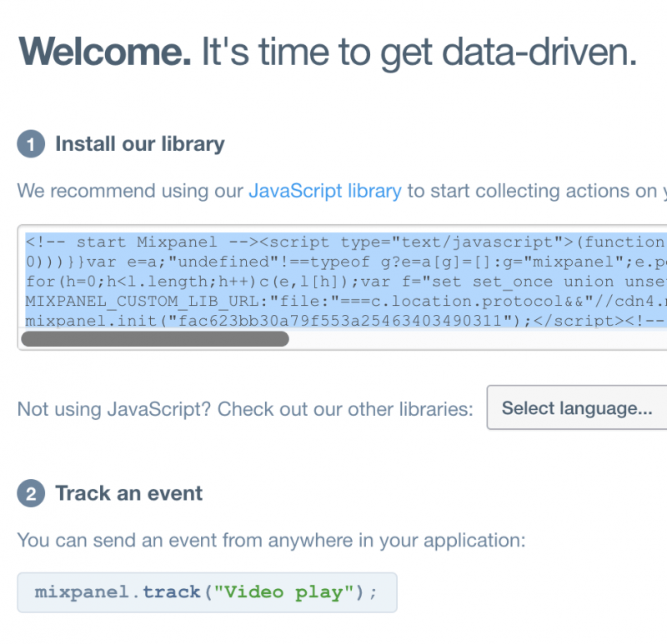Click the step 2 numbered circle icon
The width and height of the screenshot is (667, 644).
coord(30,493)
